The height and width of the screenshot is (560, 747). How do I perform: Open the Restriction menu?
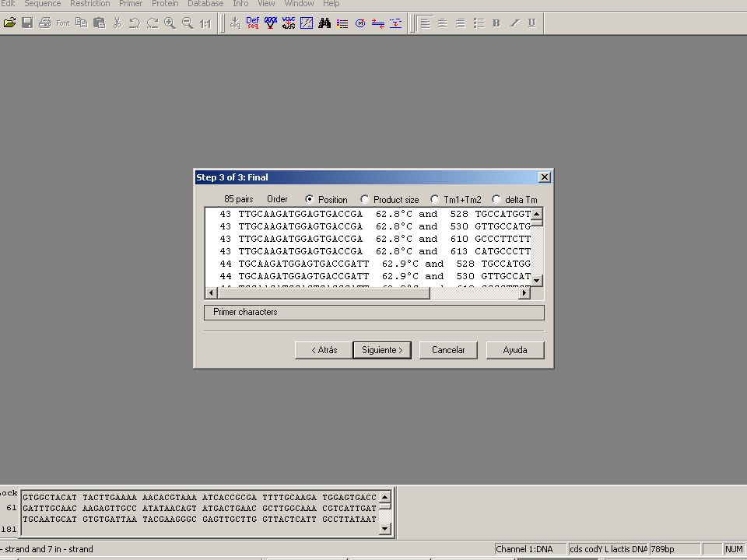(x=90, y=4)
